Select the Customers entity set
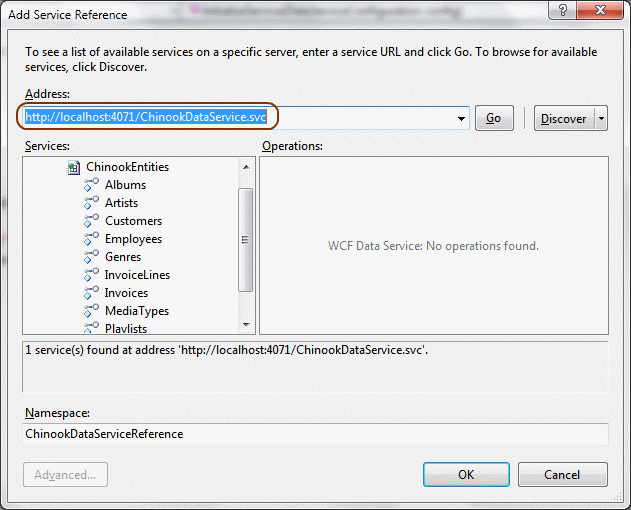Screen dimensions: 631x510 click(134, 221)
